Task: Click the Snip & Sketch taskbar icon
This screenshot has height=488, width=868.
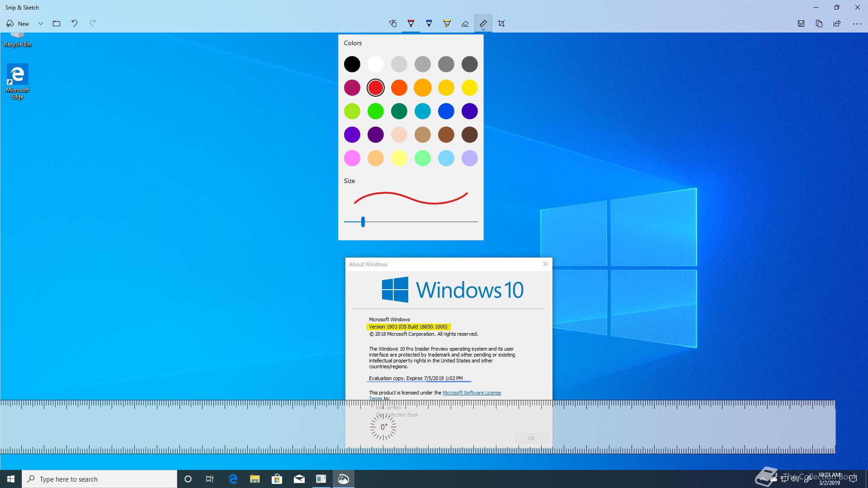Action: click(x=344, y=479)
